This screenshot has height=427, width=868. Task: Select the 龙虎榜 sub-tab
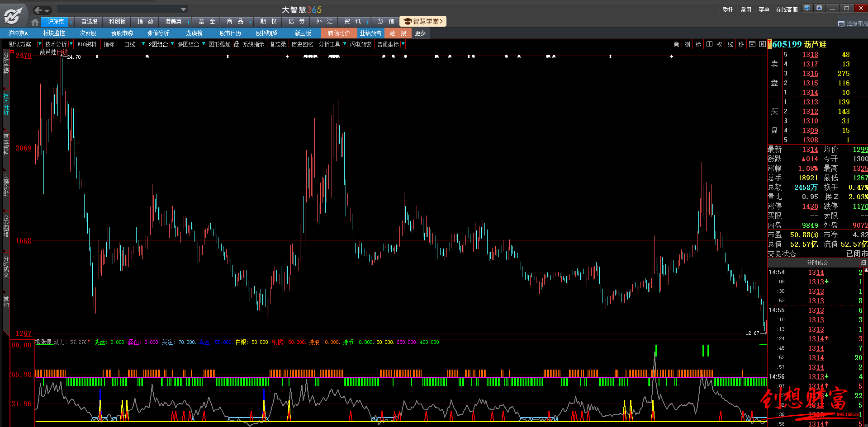click(194, 33)
